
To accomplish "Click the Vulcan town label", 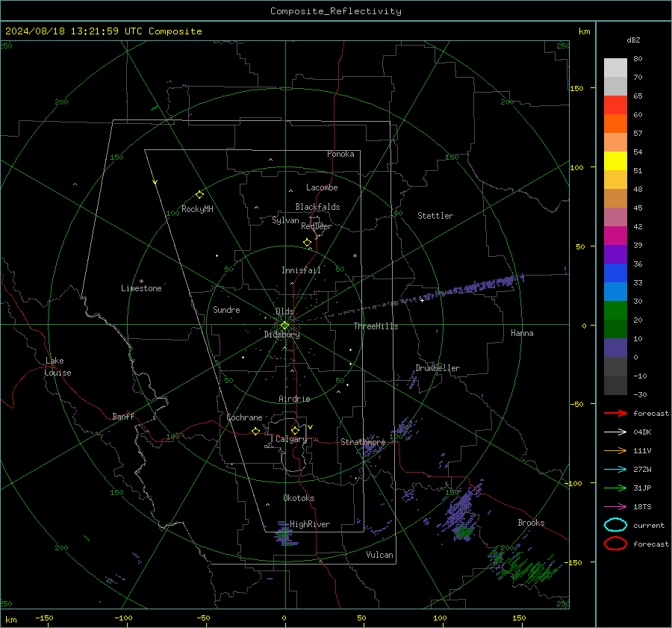I will pos(379,555).
